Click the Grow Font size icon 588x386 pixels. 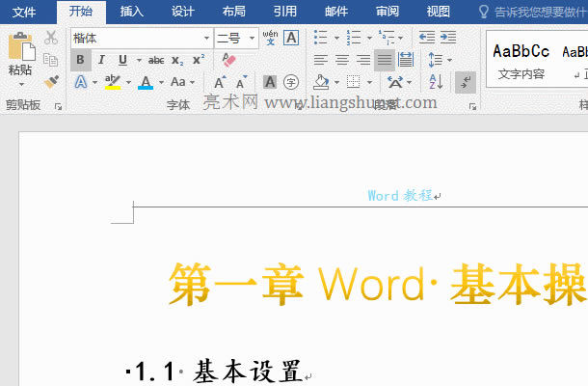click(221, 83)
